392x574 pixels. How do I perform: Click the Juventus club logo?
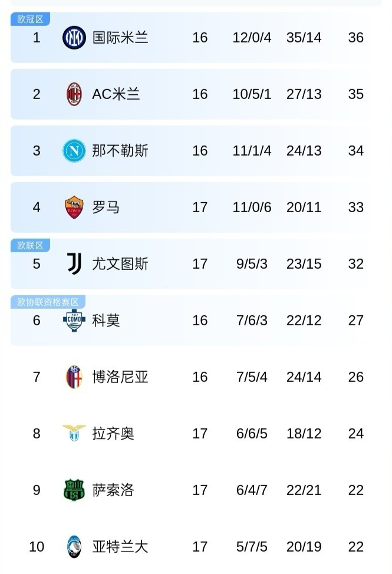tap(74, 263)
